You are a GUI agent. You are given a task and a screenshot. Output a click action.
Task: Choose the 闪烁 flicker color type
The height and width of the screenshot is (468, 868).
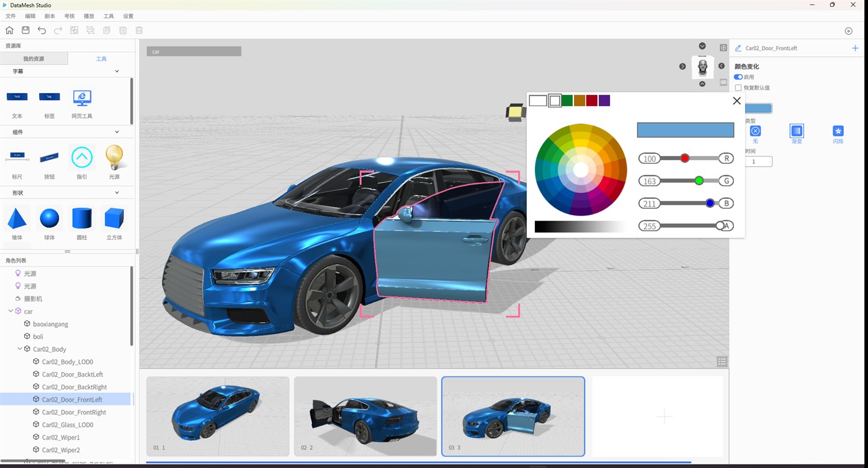(x=838, y=132)
